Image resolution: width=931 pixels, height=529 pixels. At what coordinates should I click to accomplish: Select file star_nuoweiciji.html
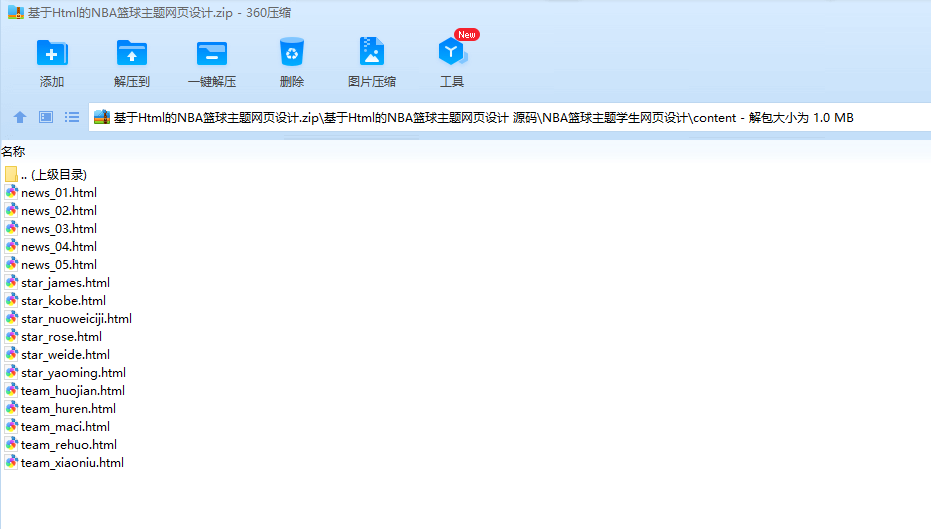[68, 319]
